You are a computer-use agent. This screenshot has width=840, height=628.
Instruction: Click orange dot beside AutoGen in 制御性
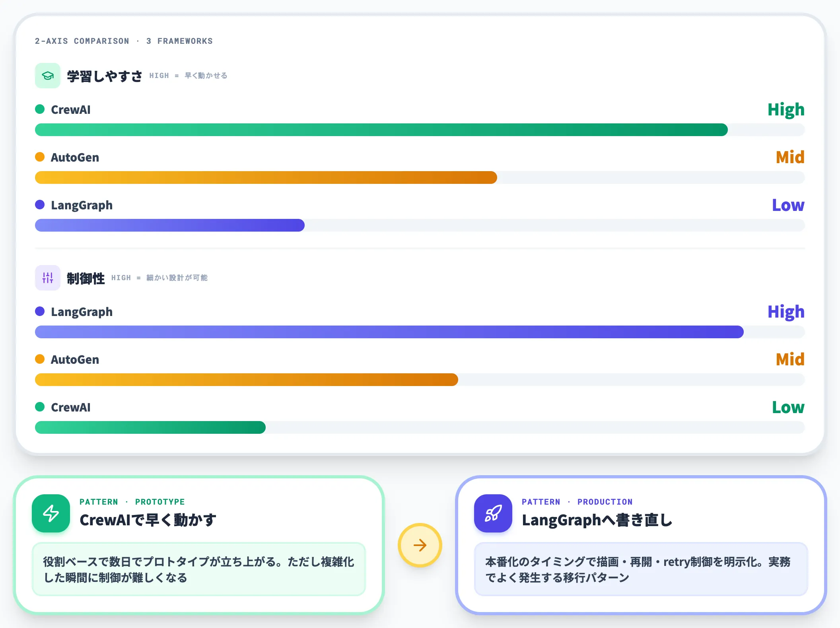pyautogui.click(x=40, y=359)
